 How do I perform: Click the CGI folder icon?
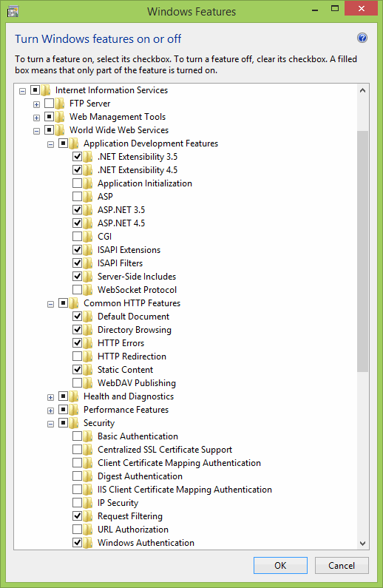(x=88, y=236)
